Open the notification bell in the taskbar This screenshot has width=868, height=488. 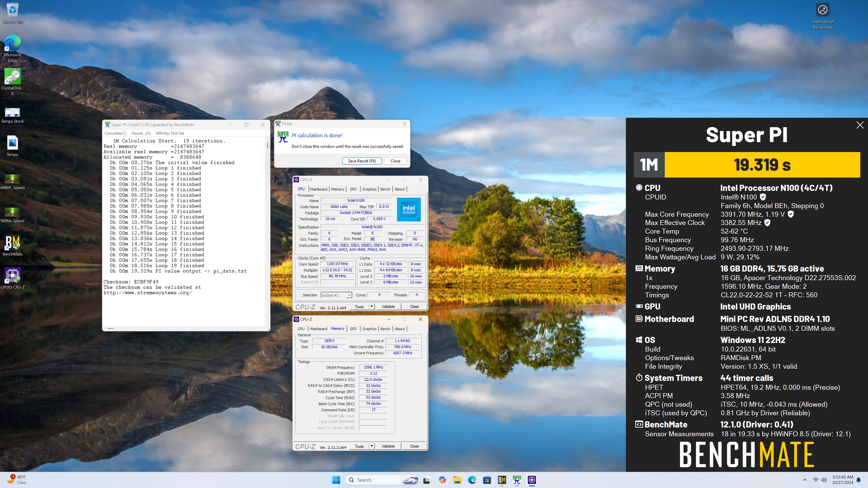[x=859, y=480]
